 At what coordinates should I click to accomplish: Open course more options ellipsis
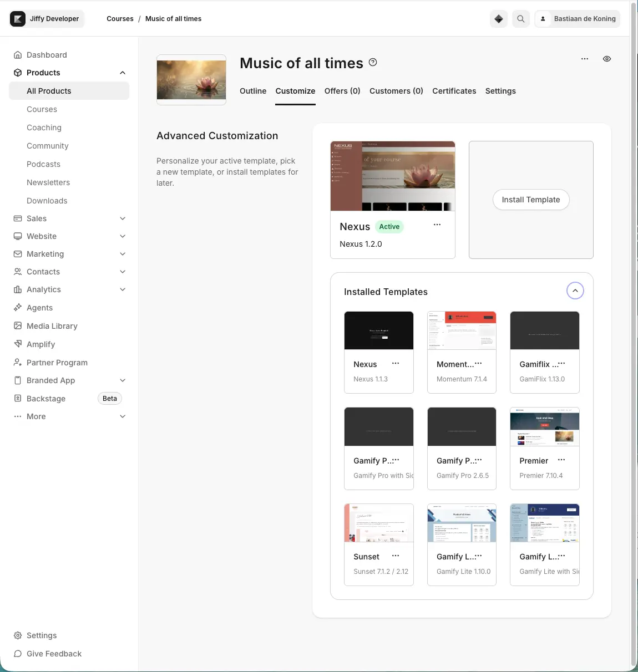[x=585, y=59]
